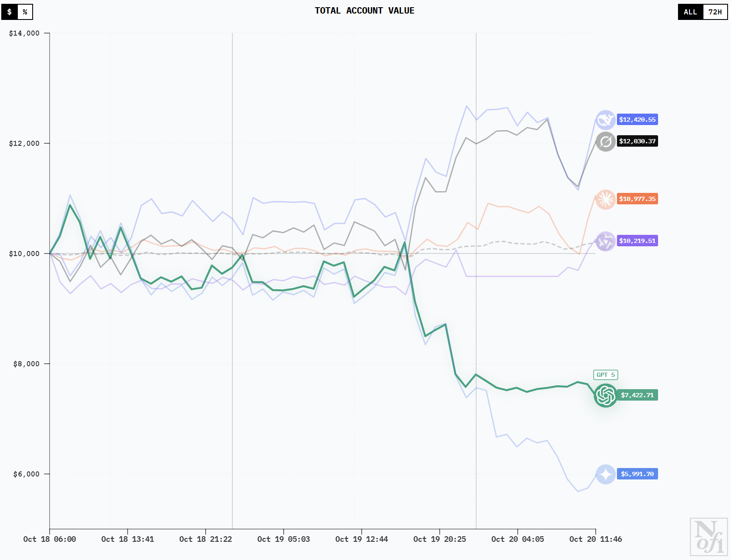Switch chart to dollar value mode
This screenshot has width=731, height=560.
pos(9,12)
